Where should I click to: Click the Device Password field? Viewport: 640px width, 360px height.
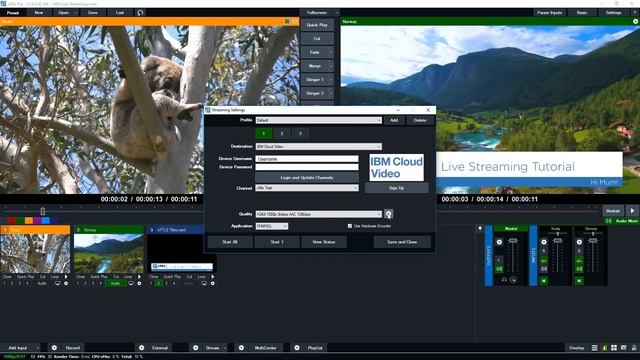[x=307, y=167]
